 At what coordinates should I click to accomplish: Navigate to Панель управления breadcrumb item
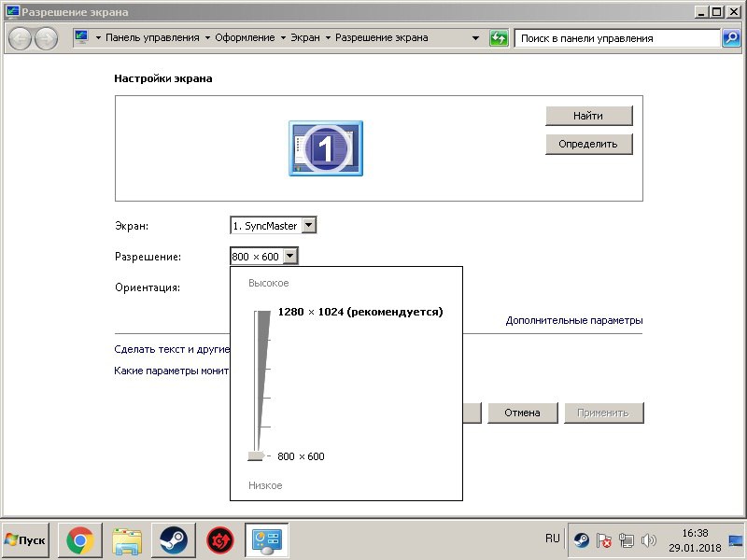tap(151, 38)
